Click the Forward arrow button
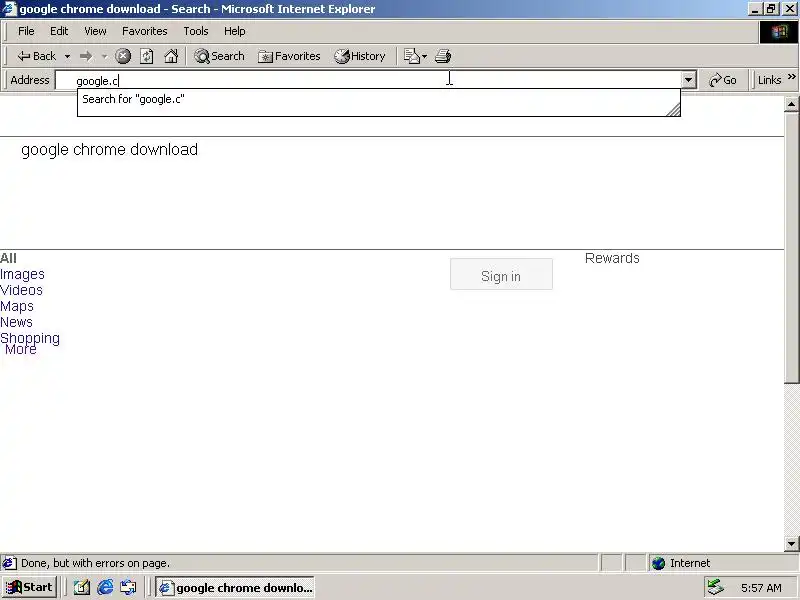The image size is (800, 600). [86, 56]
